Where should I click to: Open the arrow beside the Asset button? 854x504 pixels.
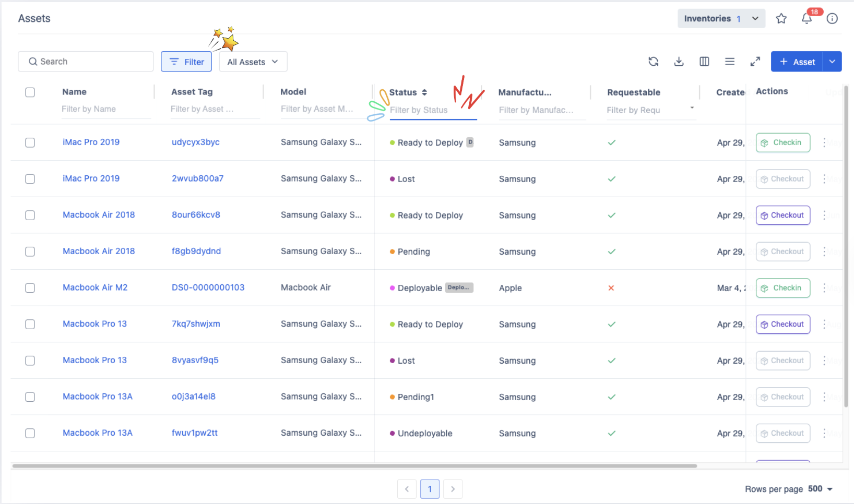832,62
